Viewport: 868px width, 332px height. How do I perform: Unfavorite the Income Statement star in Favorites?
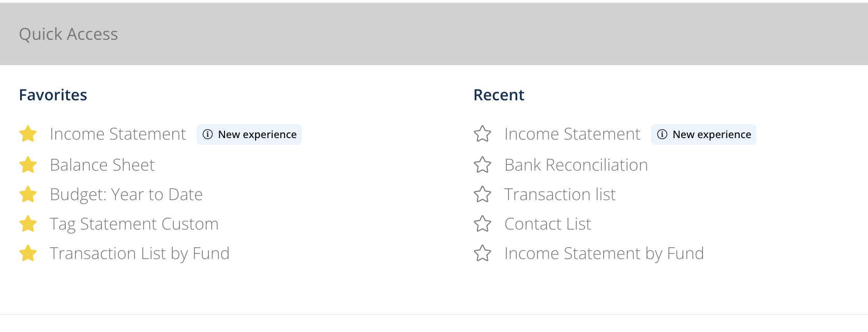click(x=28, y=134)
